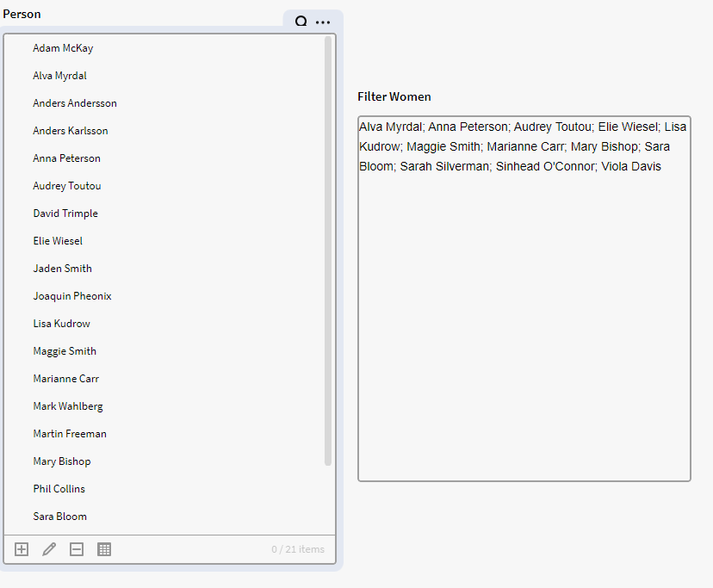Click the remove item minus icon
Image resolution: width=713 pixels, height=588 pixels.
click(77, 549)
